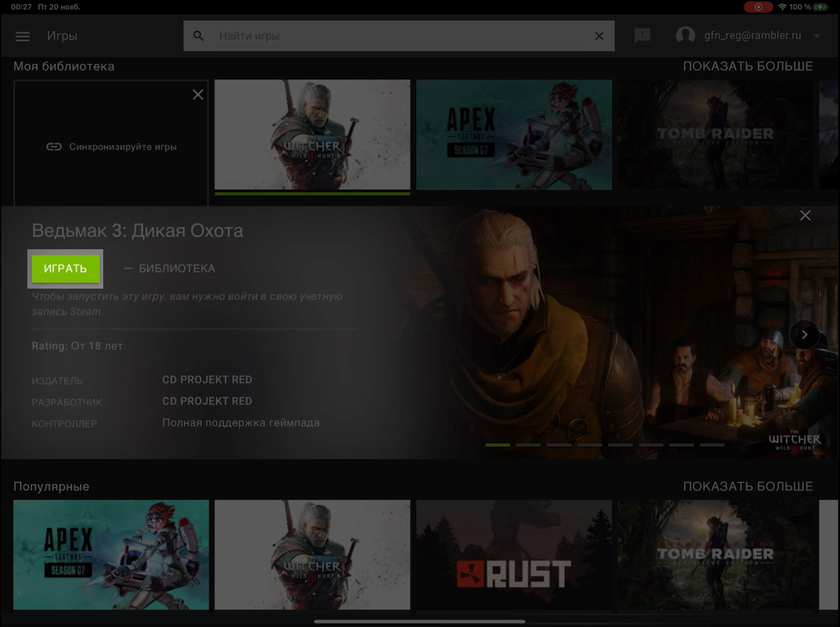Click Синхронизируйте игры text
840x627 pixels.
click(x=123, y=147)
